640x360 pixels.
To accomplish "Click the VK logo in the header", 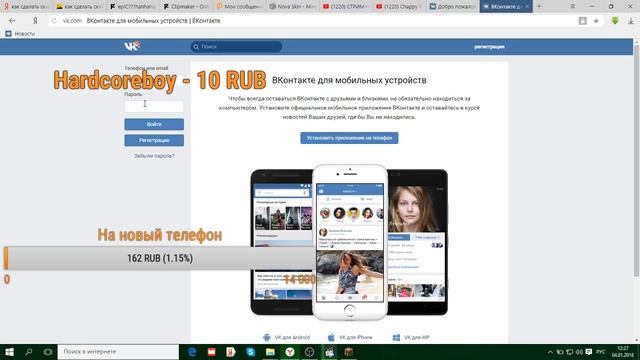I will pos(132,46).
